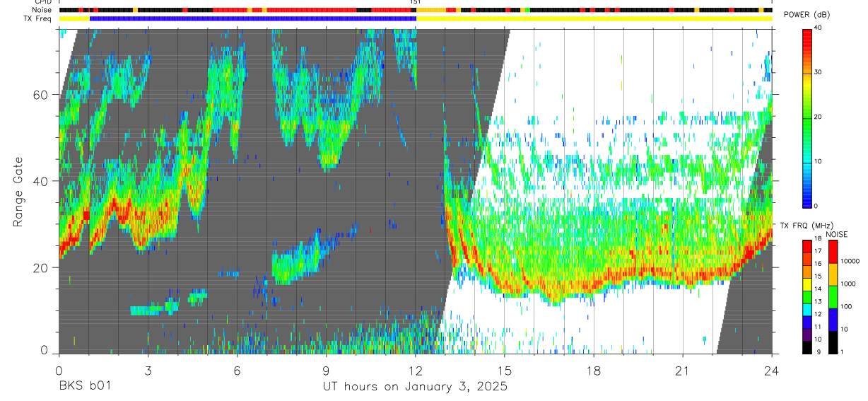Select the '1000' label on the NOISE legend
Screen dimensions: 868x401
click(x=848, y=284)
